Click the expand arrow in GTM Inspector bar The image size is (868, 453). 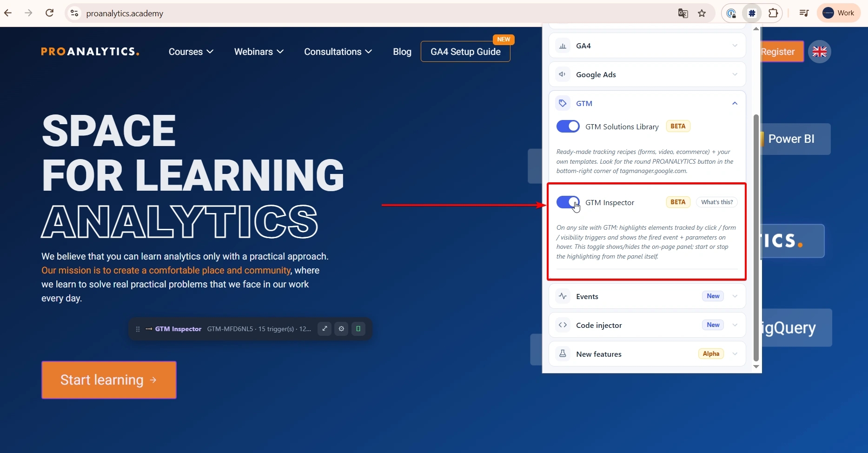(x=325, y=329)
